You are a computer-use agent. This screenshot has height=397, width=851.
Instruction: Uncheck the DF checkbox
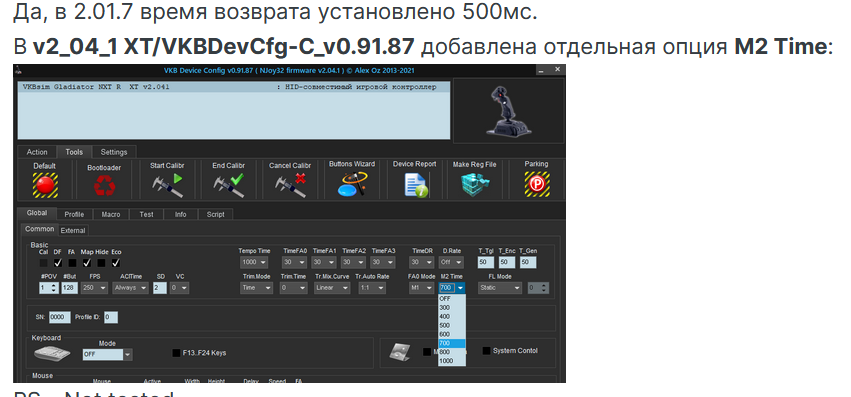coord(58,263)
